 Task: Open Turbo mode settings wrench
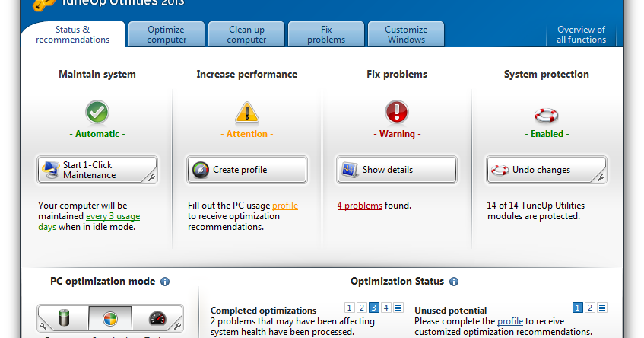point(177,327)
